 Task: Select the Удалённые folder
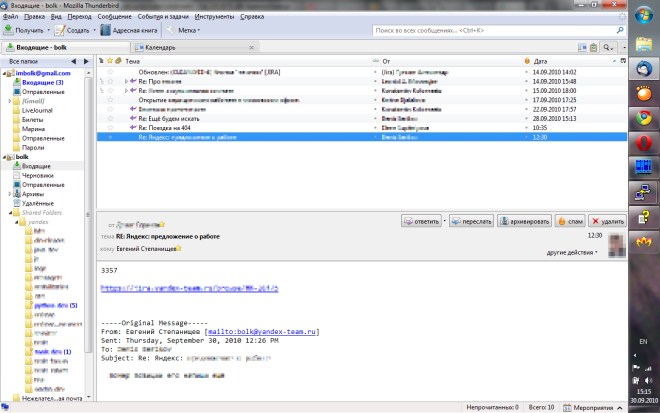37,203
